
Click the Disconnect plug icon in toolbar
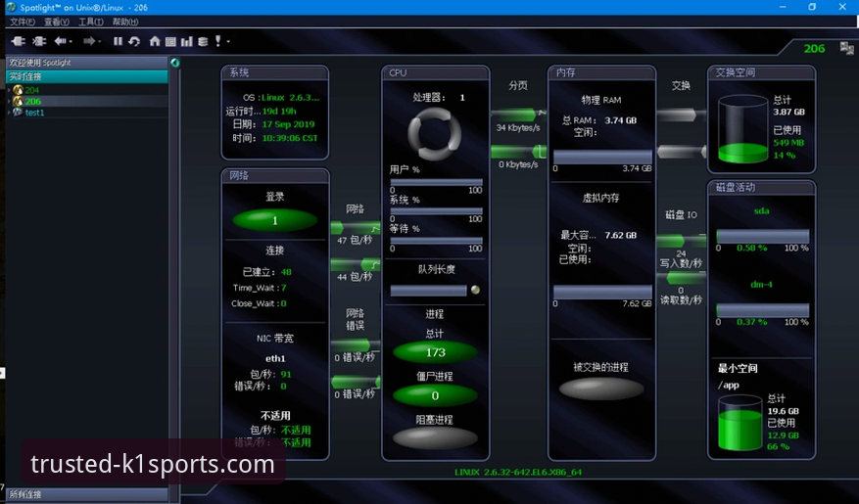[x=39, y=41]
